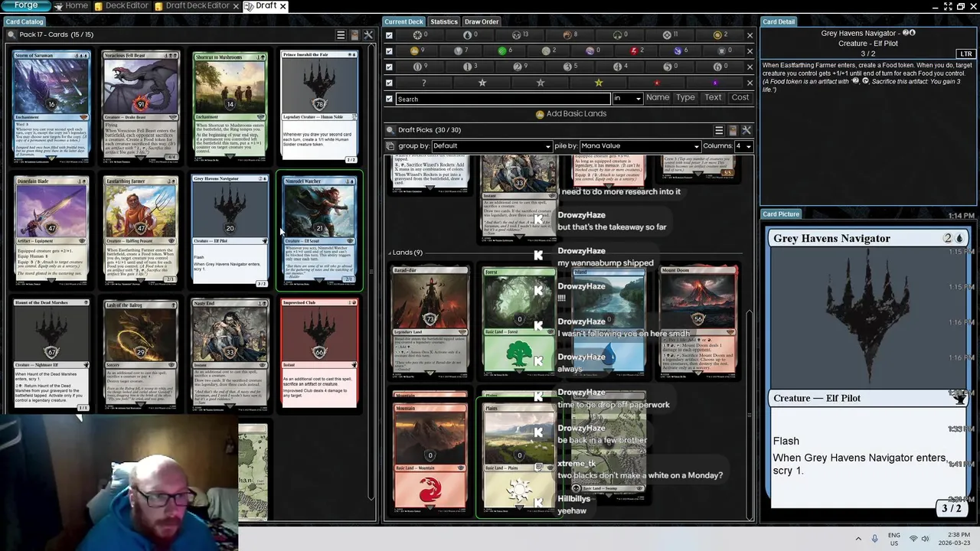Open the search 'in' dropdown
980x551 pixels.
pos(627,99)
